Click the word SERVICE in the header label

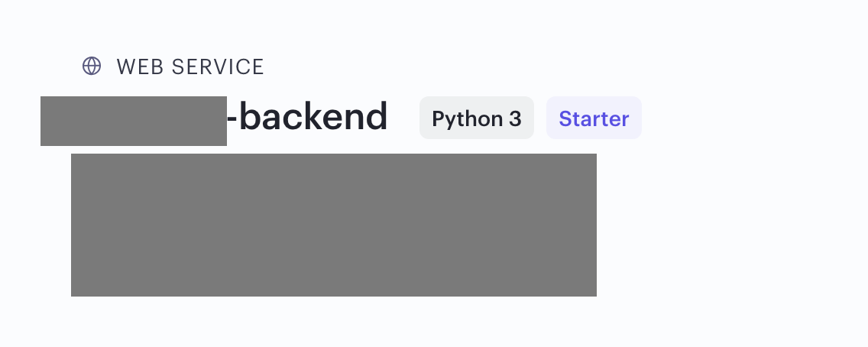(218, 67)
